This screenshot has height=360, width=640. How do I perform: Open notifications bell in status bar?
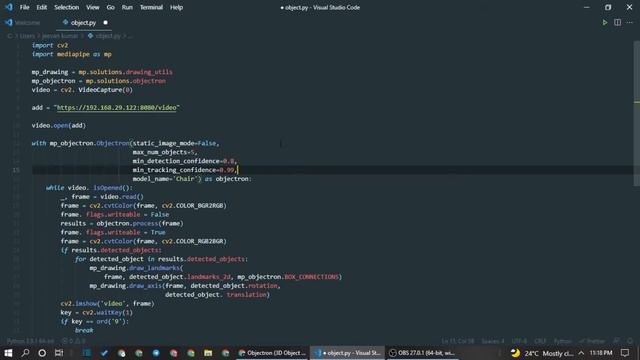(630, 341)
